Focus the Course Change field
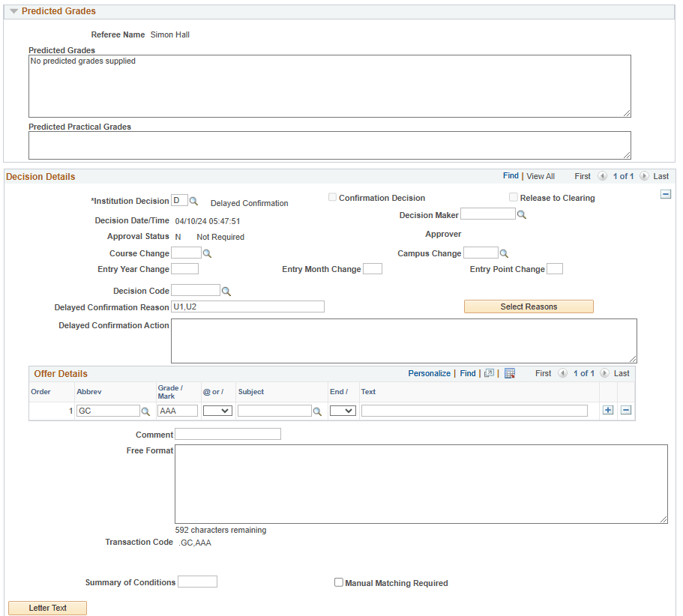 187,253
